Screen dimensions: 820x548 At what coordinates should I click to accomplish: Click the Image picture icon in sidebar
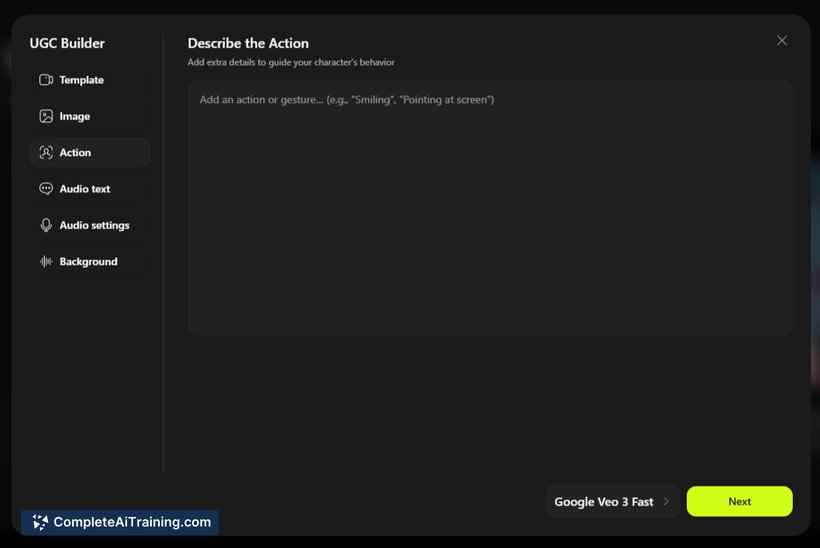pyautogui.click(x=46, y=116)
